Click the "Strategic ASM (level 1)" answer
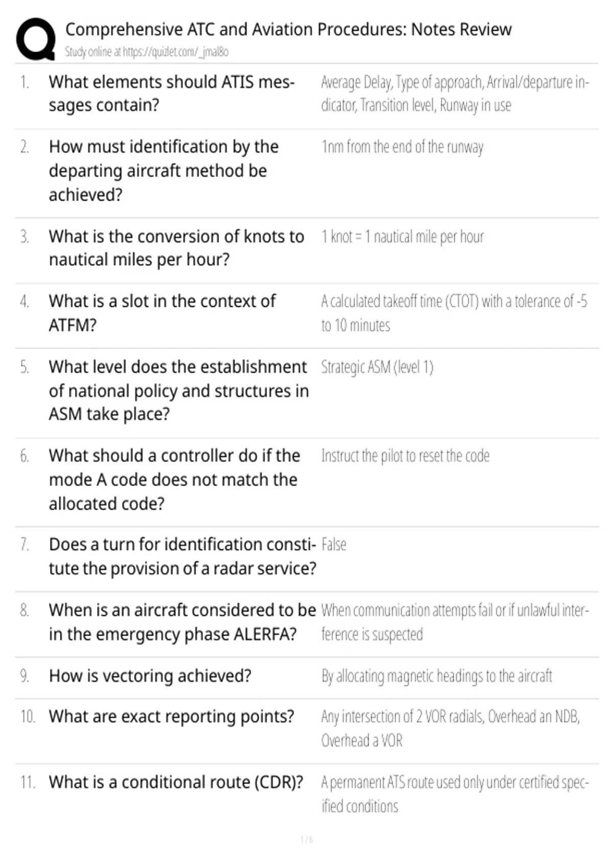 [377, 367]
